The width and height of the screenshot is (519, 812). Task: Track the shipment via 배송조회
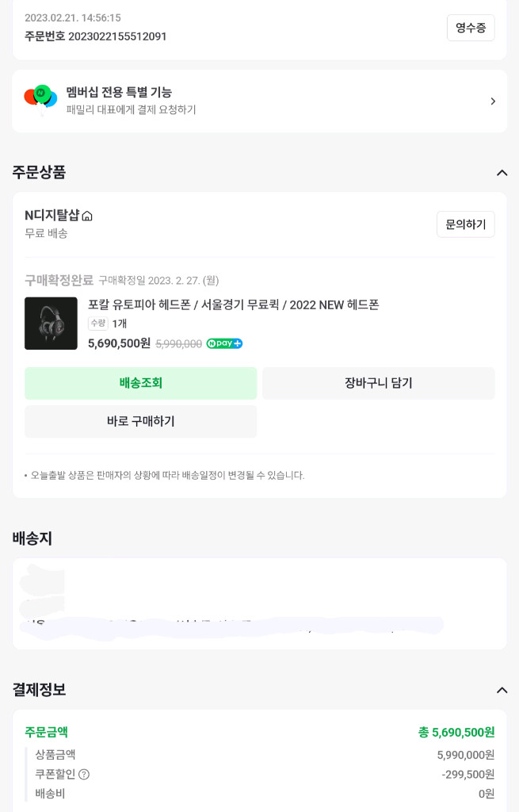coord(141,383)
